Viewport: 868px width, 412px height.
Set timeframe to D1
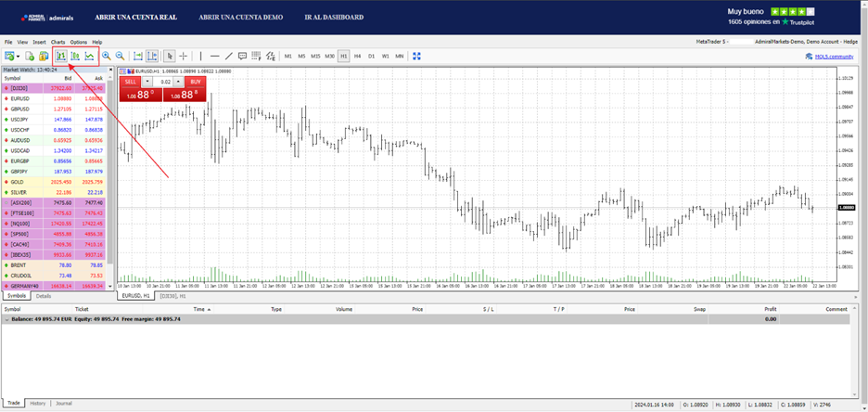click(x=372, y=56)
